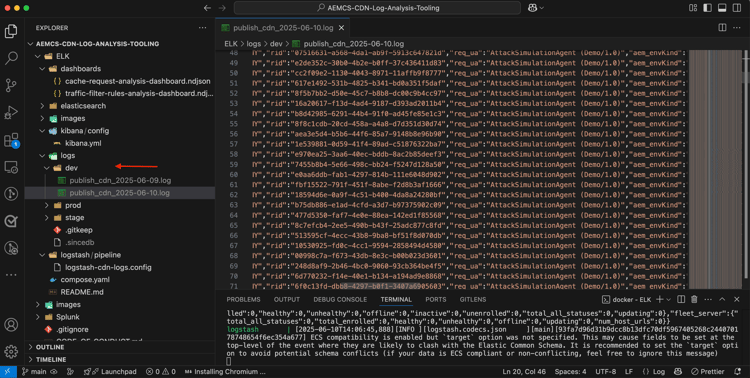750x378 pixels.
Task: Kill the terminal with the trash icon
Action: click(694, 299)
